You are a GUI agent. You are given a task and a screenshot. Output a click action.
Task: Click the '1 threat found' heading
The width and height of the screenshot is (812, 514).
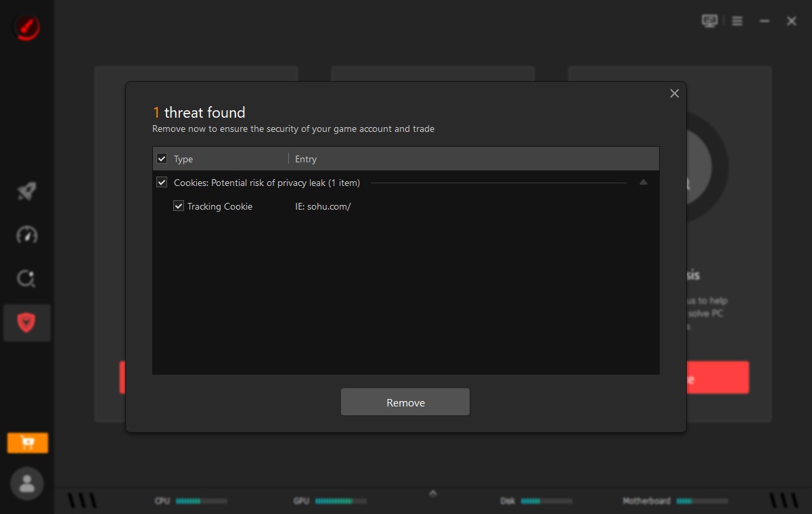199,112
